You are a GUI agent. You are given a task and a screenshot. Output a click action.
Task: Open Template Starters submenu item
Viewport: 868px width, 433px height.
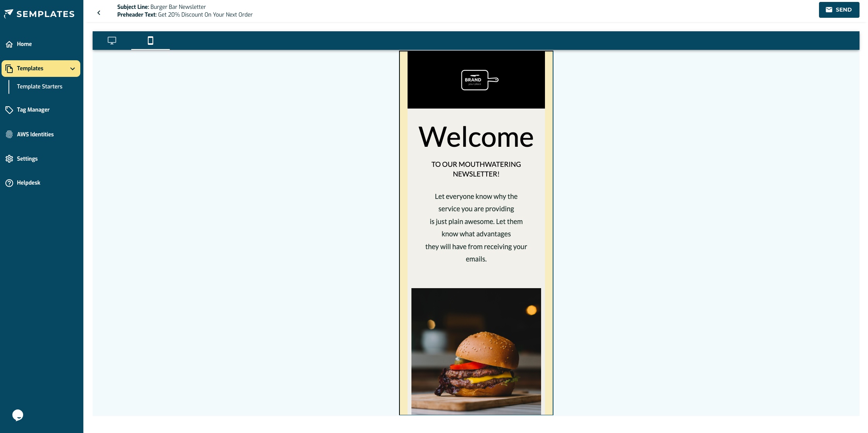39,87
